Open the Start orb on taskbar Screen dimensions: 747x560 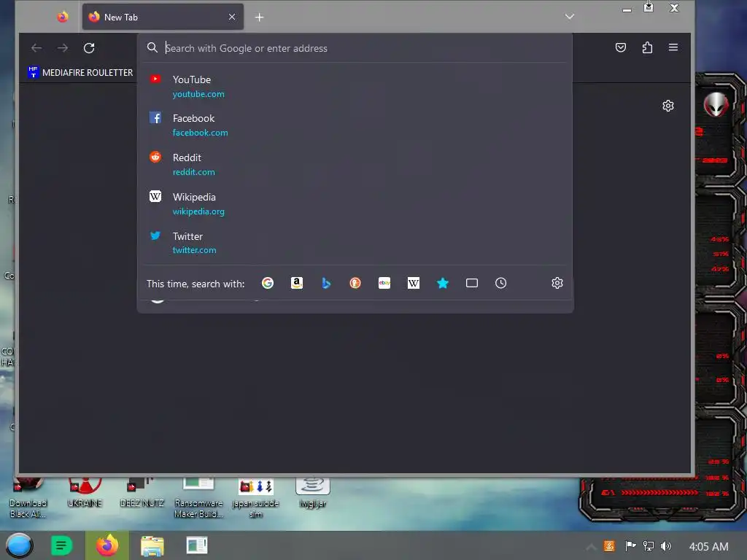pos(19,545)
